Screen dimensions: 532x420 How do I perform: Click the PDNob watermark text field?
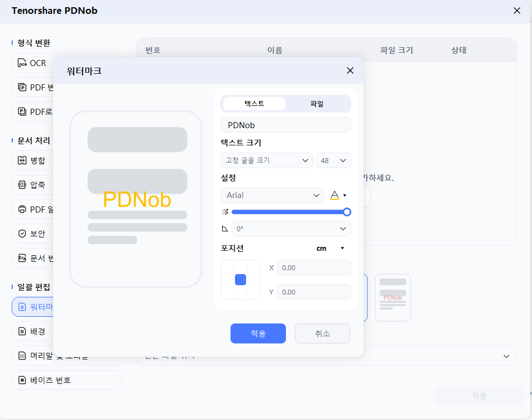click(286, 125)
